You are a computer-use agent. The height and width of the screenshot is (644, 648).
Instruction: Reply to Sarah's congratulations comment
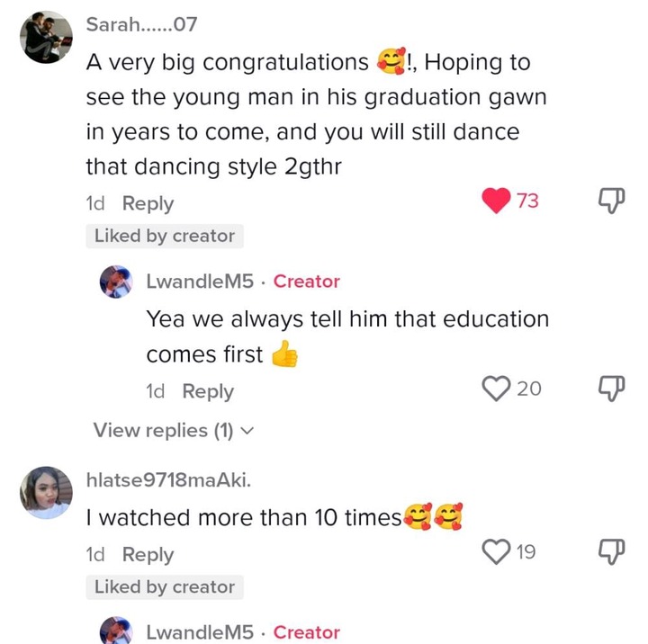click(x=148, y=204)
